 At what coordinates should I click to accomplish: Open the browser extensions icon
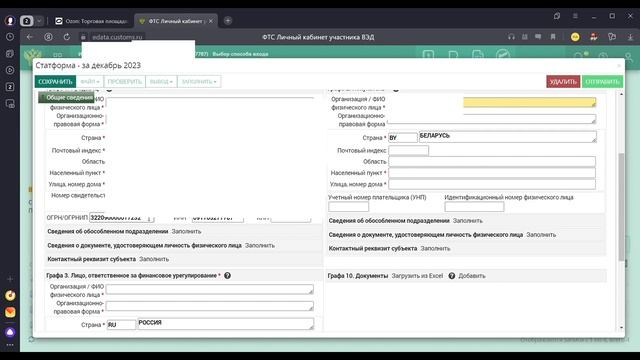(x=612, y=37)
